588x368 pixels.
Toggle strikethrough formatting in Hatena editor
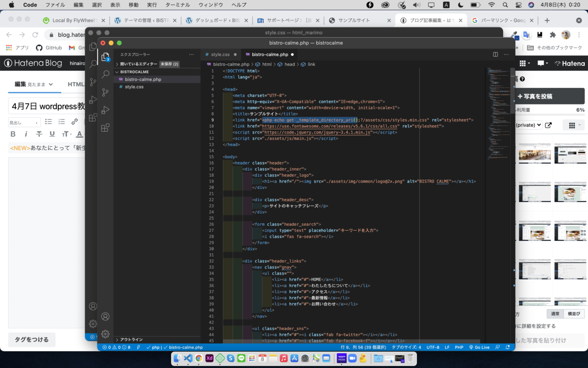39,134
